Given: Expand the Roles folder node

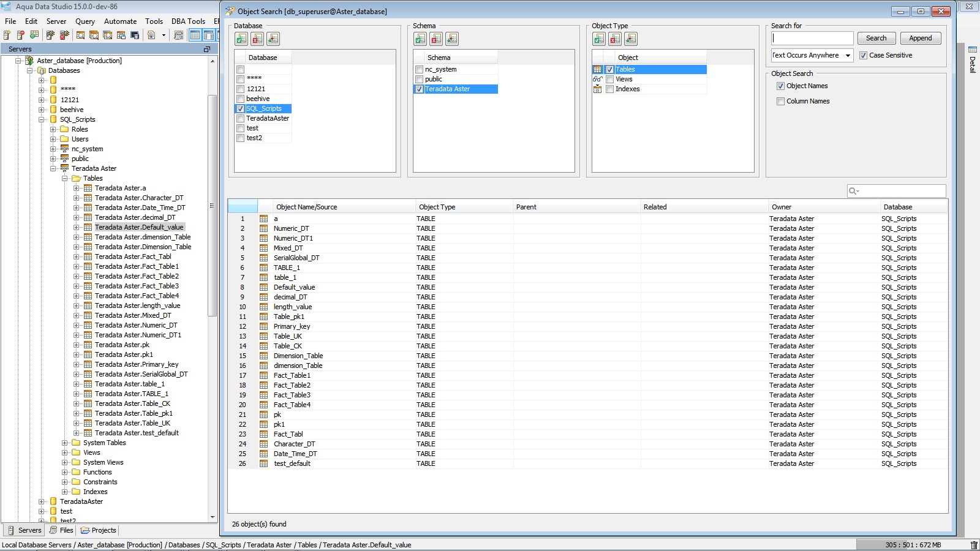Looking at the screenshot, I should [x=53, y=129].
